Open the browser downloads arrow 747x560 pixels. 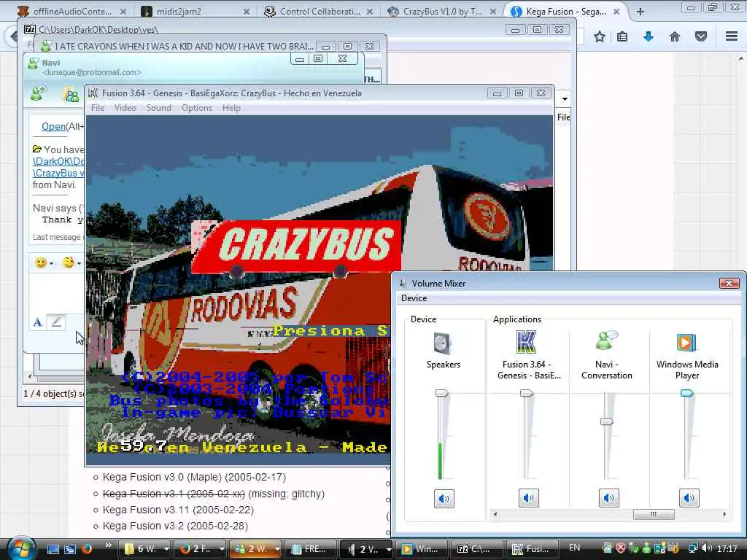(x=648, y=36)
